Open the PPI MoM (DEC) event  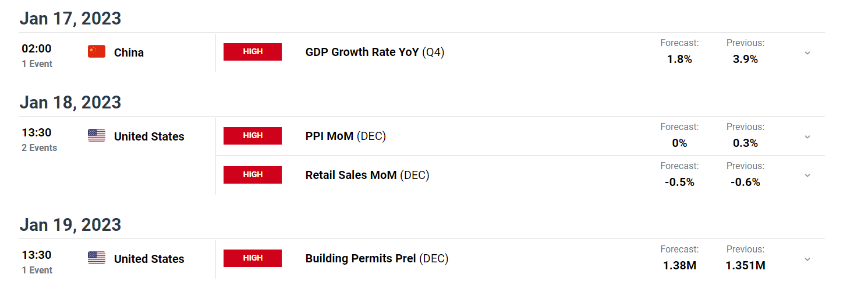[346, 136]
